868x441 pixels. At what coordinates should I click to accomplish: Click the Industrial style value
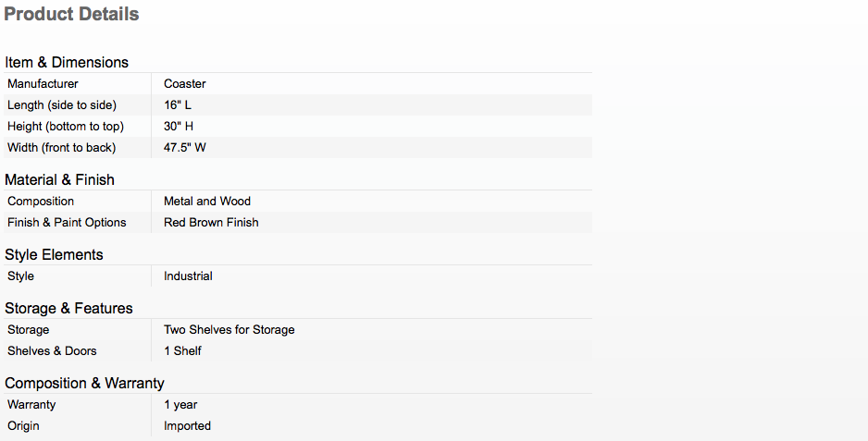188,276
